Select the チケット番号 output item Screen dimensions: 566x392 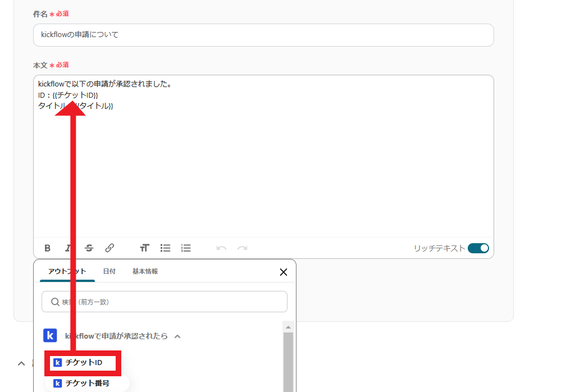[87, 383]
